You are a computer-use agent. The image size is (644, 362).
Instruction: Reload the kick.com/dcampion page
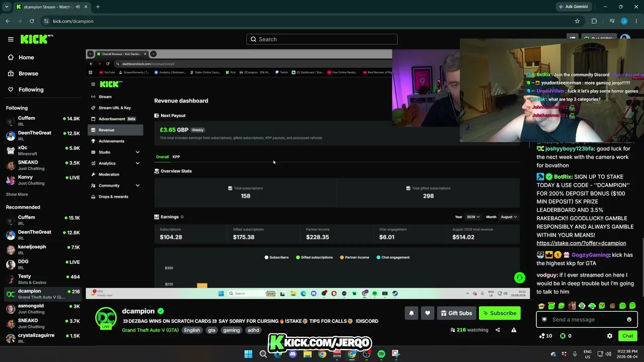pyautogui.click(x=32, y=21)
